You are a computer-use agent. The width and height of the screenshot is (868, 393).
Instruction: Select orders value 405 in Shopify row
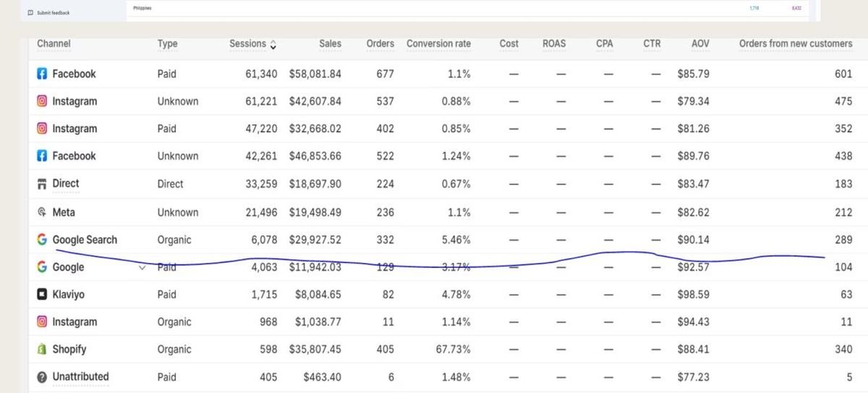click(386, 350)
